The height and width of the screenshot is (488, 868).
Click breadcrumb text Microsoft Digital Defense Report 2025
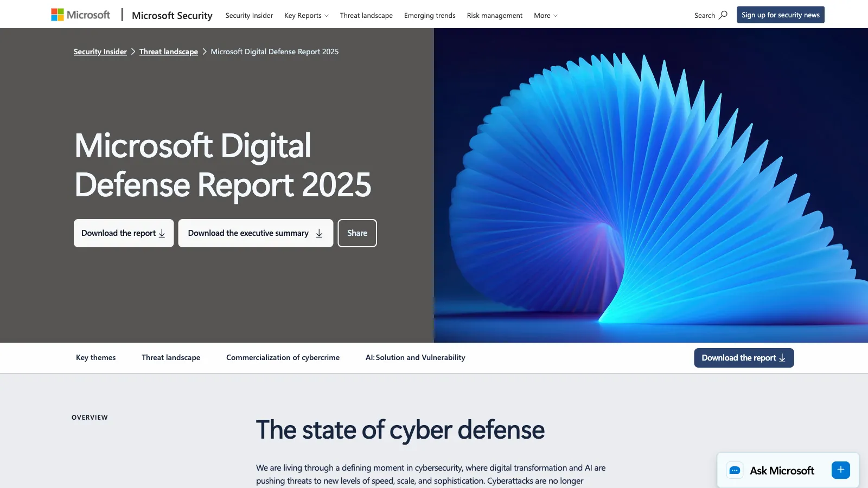click(275, 52)
